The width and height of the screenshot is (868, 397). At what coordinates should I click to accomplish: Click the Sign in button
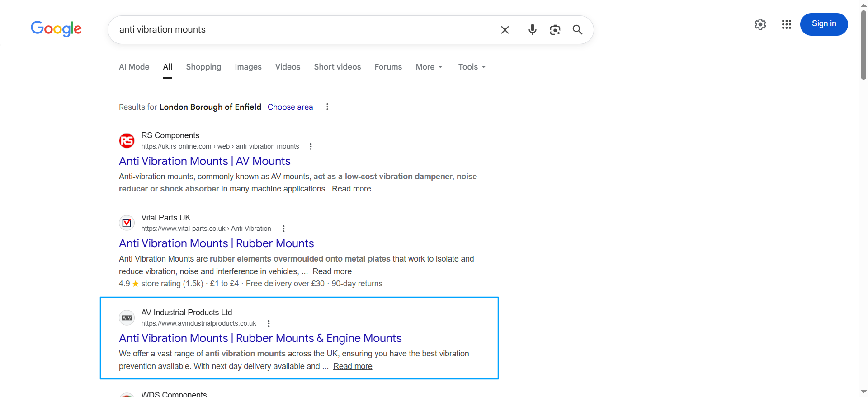[824, 24]
